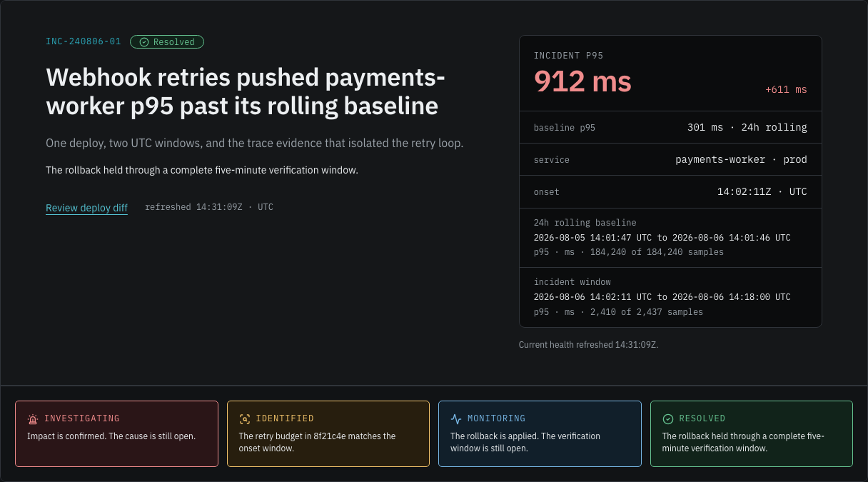Click the incident window date range
This screenshot has height=482, width=868.
tap(662, 297)
